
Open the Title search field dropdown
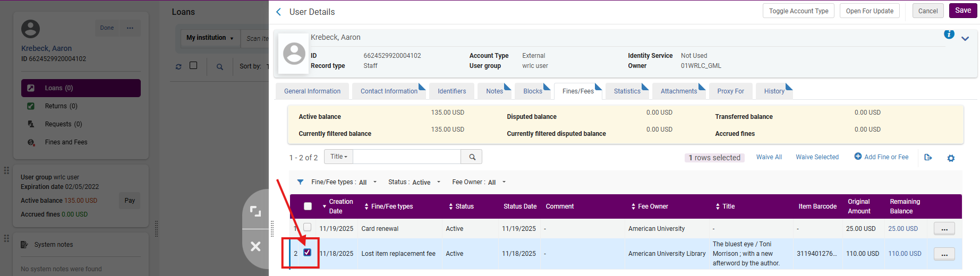pyautogui.click(x=338, y=157)
